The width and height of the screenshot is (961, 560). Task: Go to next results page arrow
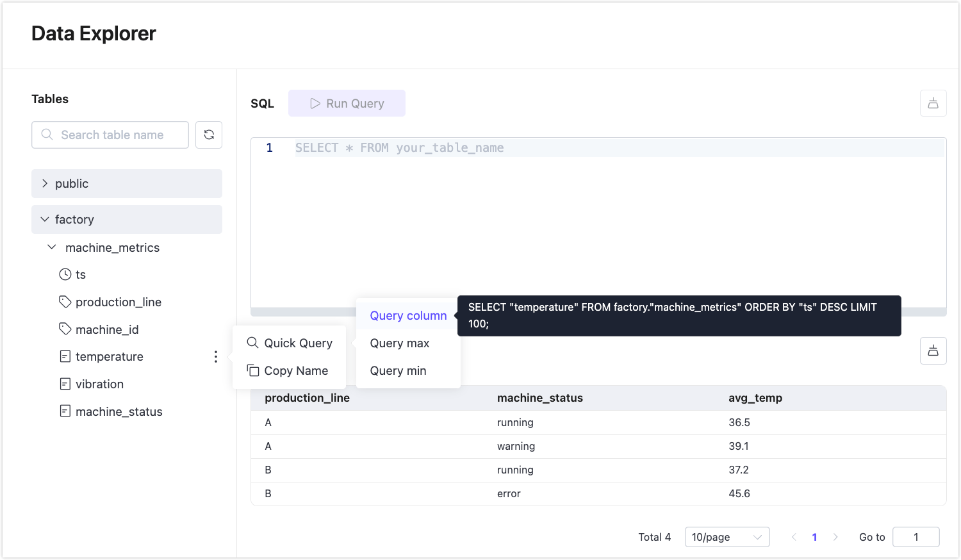coord(835,537)
